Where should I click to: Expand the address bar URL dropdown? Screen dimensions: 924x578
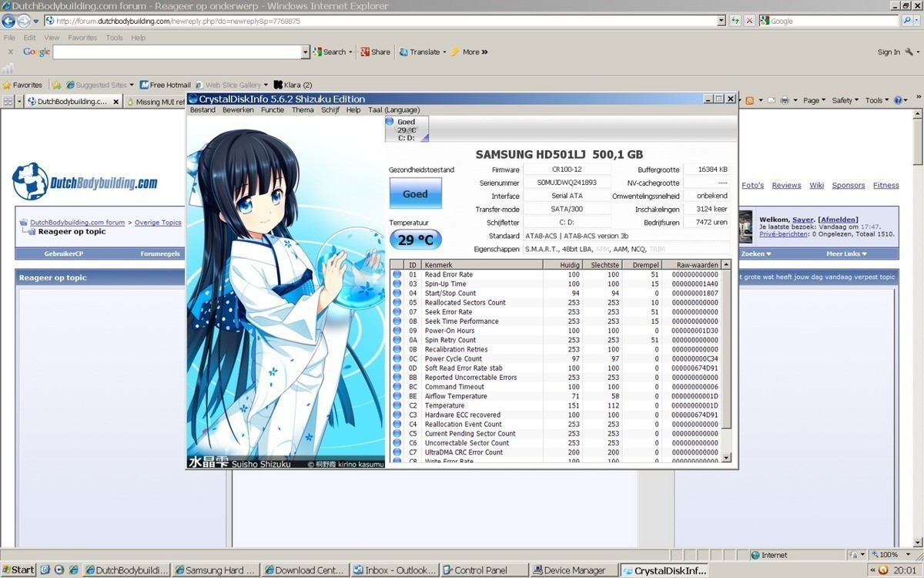(721, 21)
